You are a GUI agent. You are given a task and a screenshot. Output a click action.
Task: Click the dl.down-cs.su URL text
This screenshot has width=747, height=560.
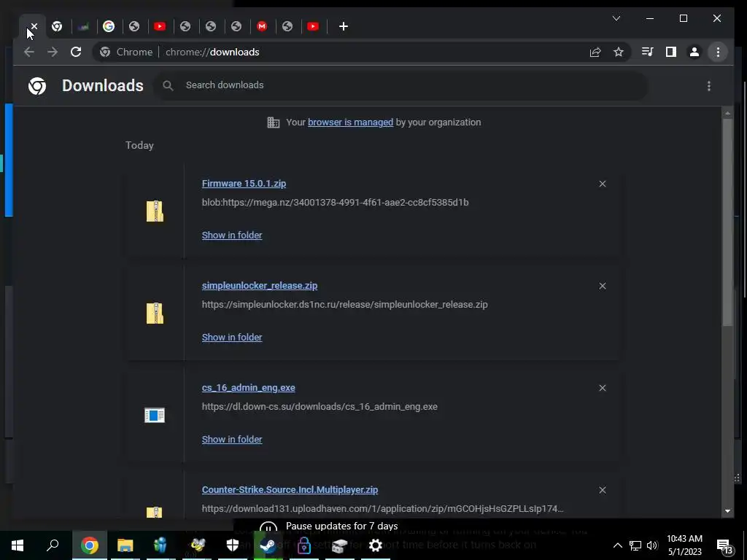point(320,407)
